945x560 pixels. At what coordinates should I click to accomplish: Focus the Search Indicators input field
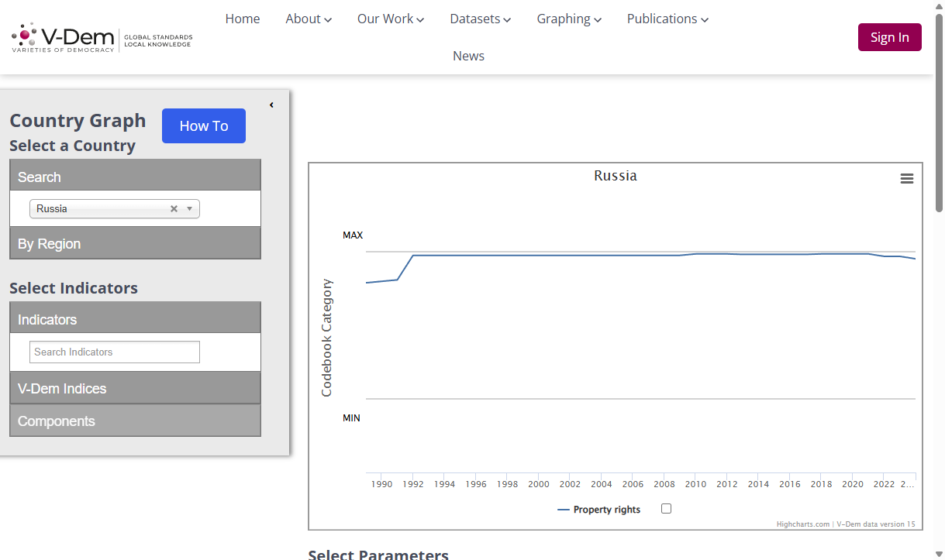pos(115,352)
